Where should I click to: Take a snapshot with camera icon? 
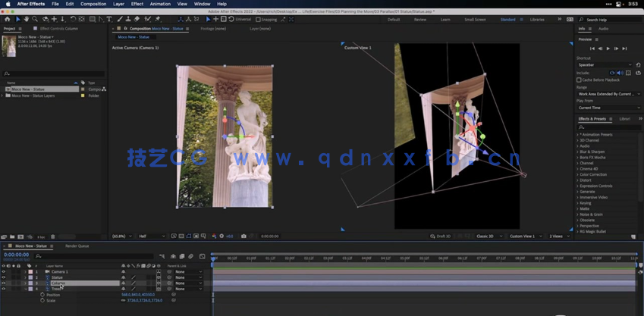point(243,236)
